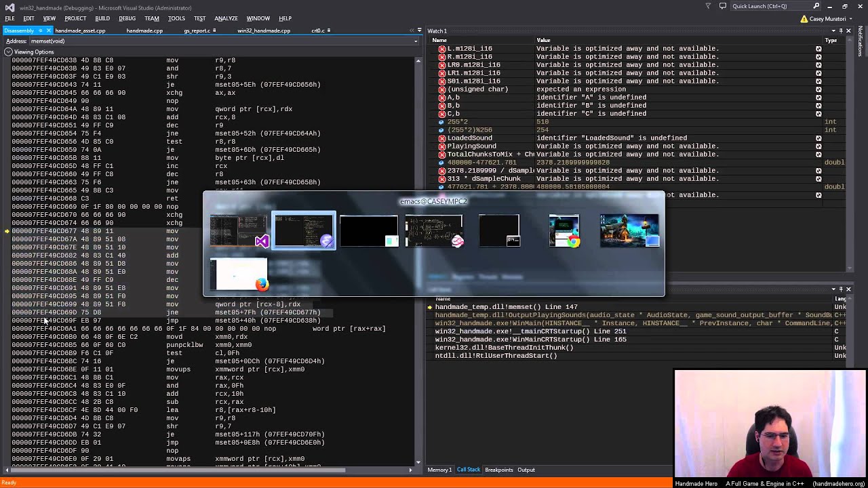This screenshot has height=488, width=868.
Task: Click the Disassembly horizontal scrollbar
Action: coord(210,470)
